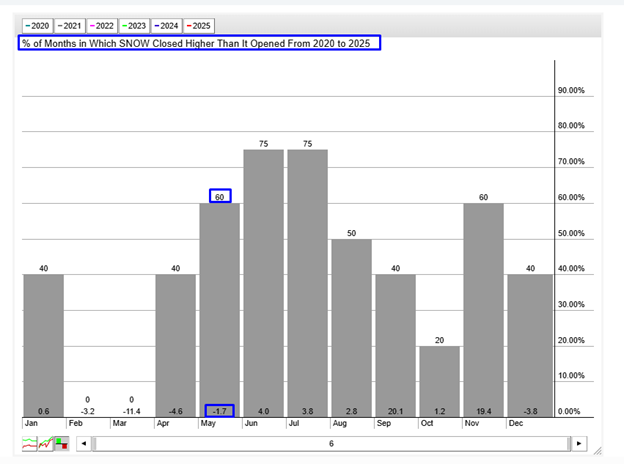Click the May bar in chart
This screenshot has height=464, width=624.
click(220, 310)
